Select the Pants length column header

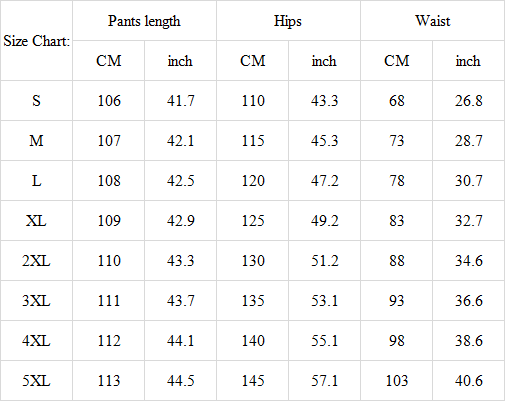(144, 21)
